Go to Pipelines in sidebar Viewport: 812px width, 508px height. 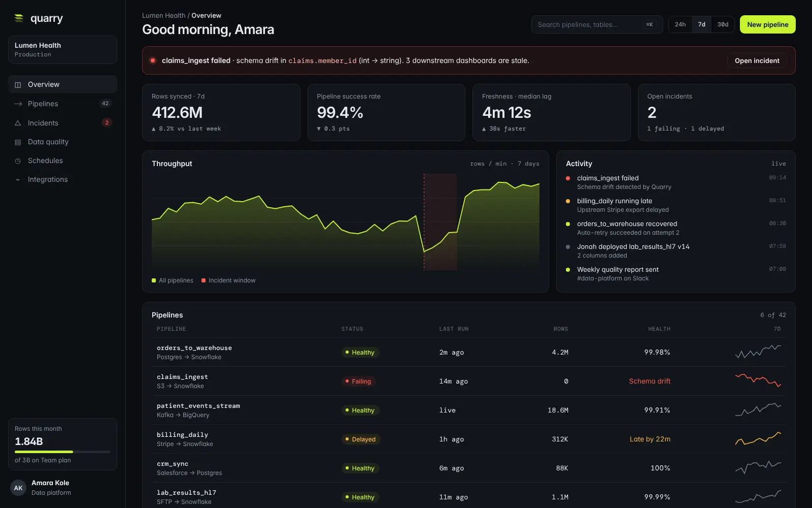click(62, 104)
